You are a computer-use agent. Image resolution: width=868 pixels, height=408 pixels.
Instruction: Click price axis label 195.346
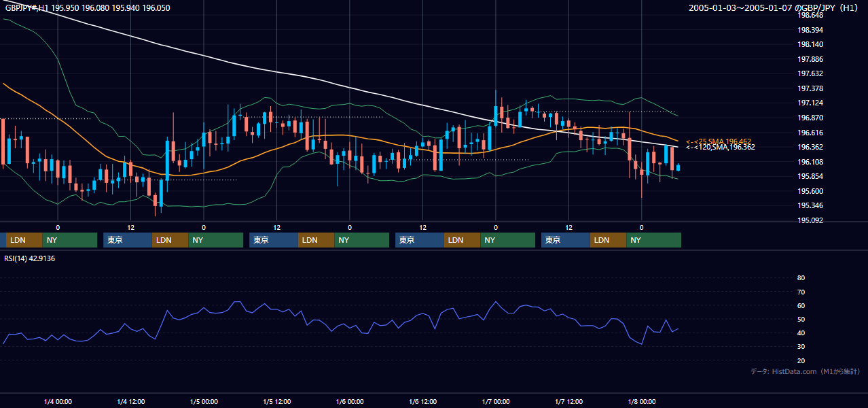coord(811,205)
